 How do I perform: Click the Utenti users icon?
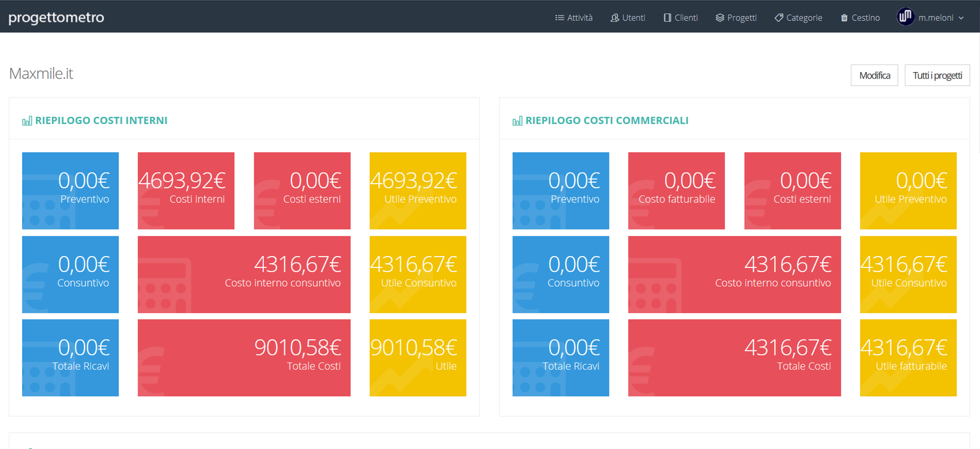[615, 18]
